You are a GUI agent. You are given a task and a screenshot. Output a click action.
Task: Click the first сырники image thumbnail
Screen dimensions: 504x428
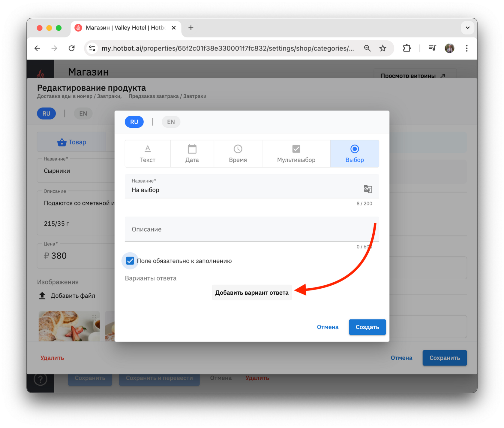pos(69,326)
